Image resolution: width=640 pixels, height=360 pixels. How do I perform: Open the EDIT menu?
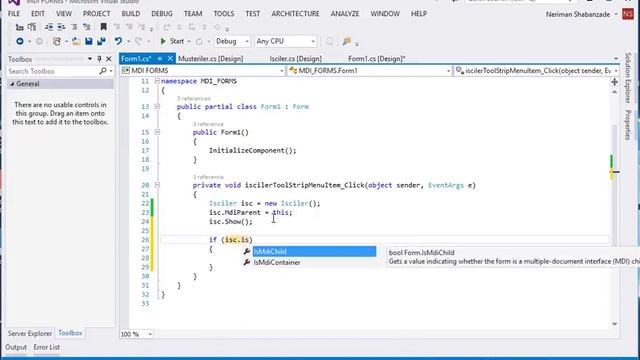(x=38, y=14)
